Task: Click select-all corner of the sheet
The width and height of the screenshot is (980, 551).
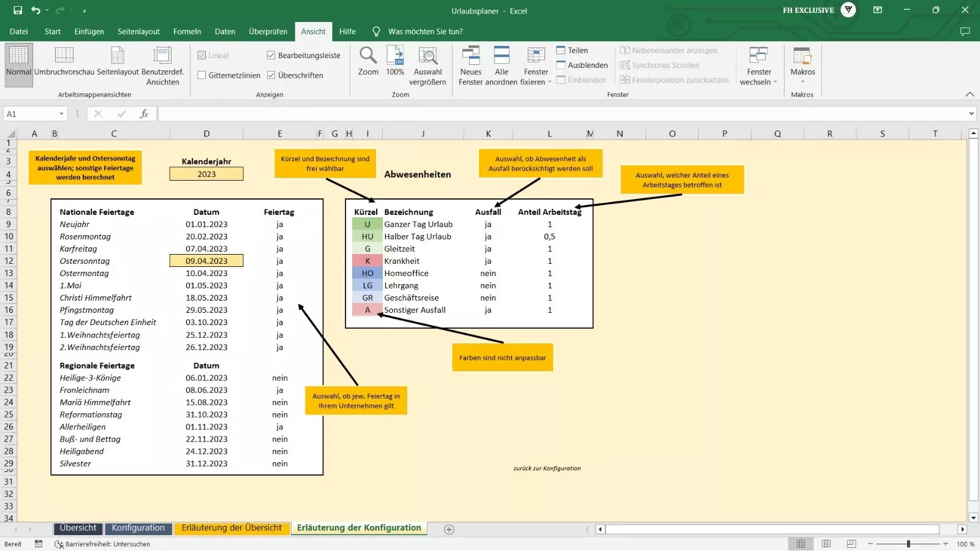Action: [x=10, y=133]
